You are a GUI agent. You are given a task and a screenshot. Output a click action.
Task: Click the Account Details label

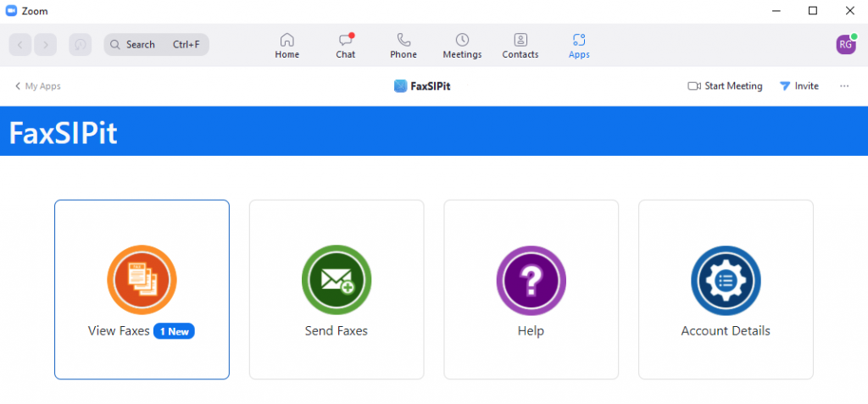726,331
